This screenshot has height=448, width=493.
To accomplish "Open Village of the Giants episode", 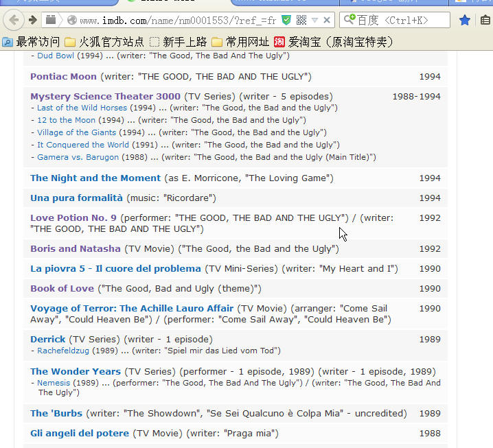I will [76, 132].
